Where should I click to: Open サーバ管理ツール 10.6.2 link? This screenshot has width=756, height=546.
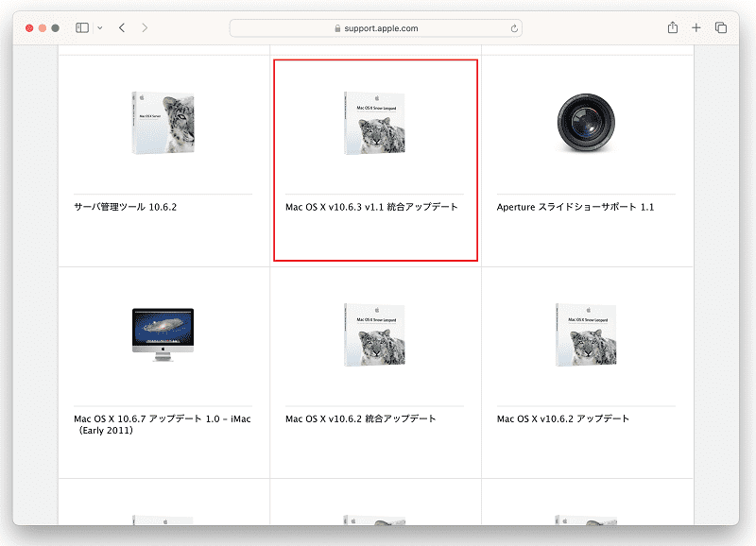126,207
